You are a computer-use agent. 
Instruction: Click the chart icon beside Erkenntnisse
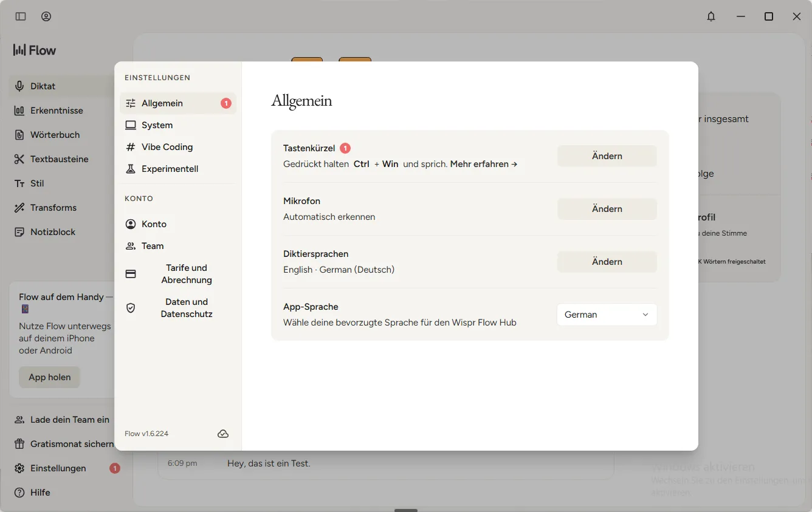tap(19, 111)
